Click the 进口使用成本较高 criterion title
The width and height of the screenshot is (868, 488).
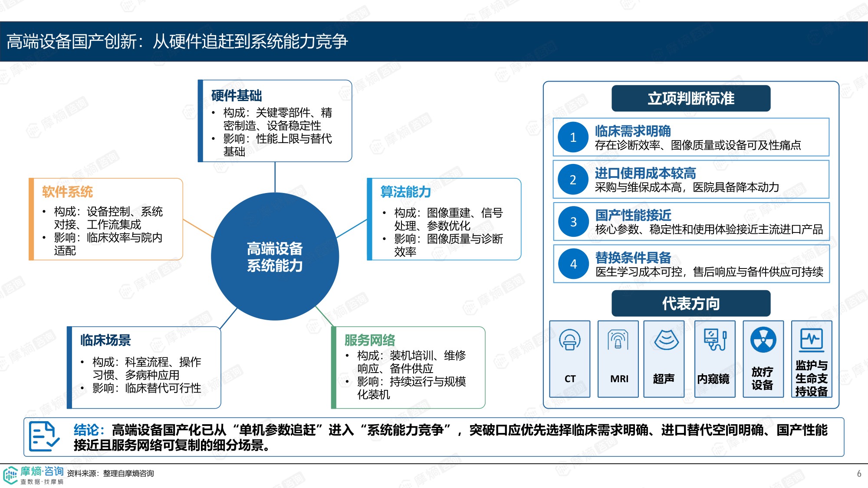(x=645, y=173)
